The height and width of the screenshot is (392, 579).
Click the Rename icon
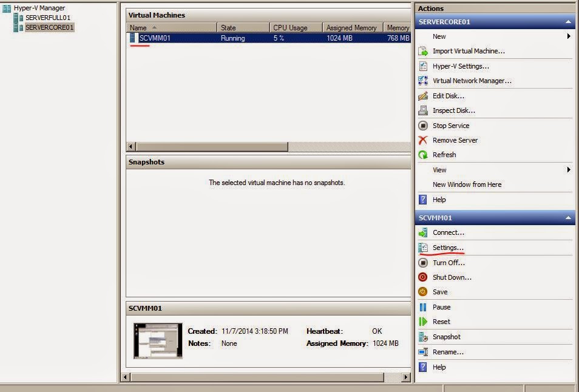pos(423,352)
